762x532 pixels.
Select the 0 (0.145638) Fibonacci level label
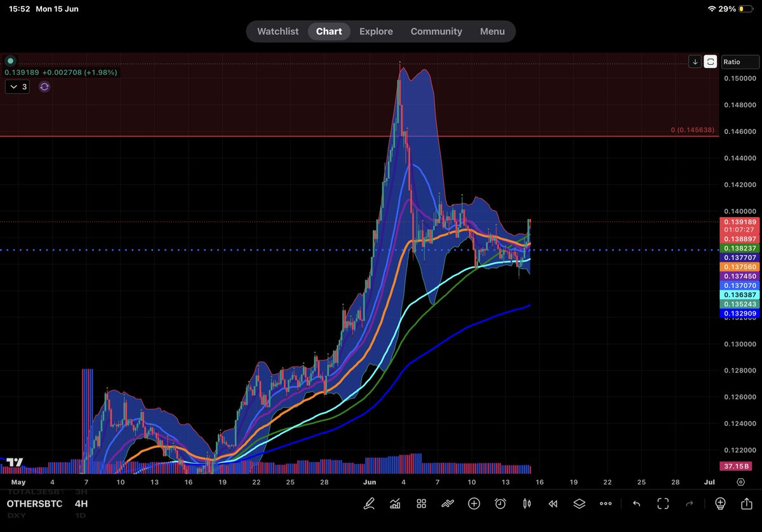coord(693,130)
